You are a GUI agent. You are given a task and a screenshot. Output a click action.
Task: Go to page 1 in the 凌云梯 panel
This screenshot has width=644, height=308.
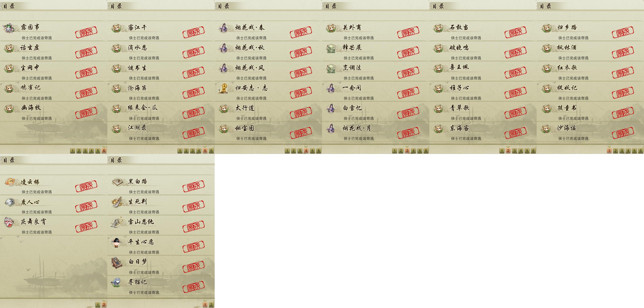pyautogui.click(x=98, y=305)
